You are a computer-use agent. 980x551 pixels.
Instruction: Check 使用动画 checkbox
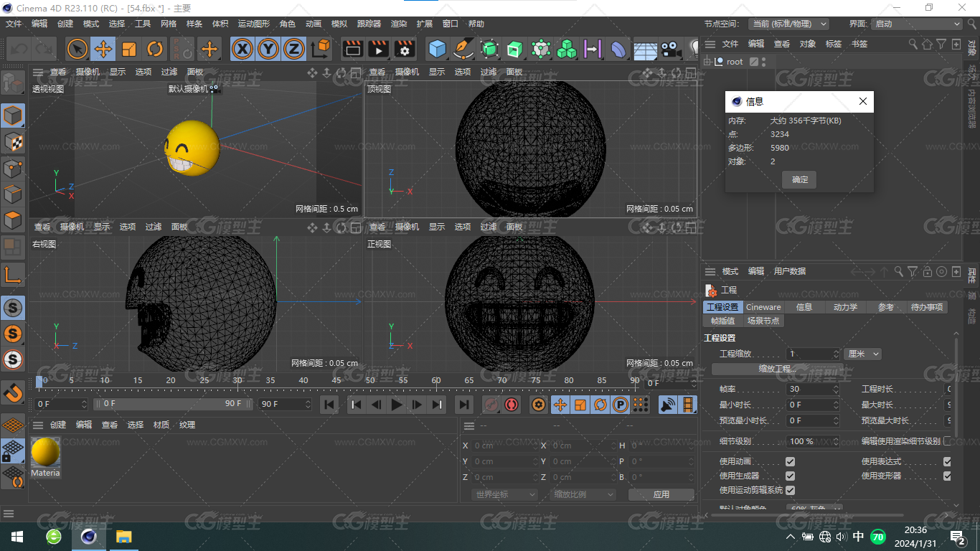click(x=790, y=461)
